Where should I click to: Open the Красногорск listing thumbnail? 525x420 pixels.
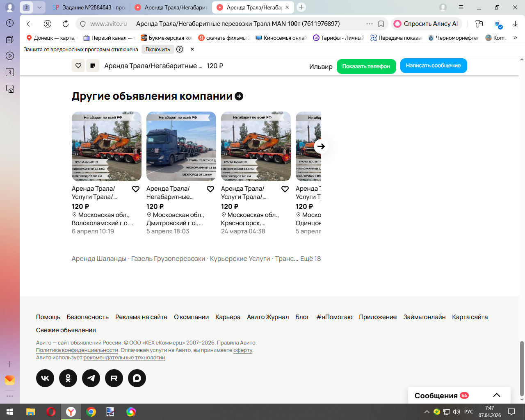(256, 146)
